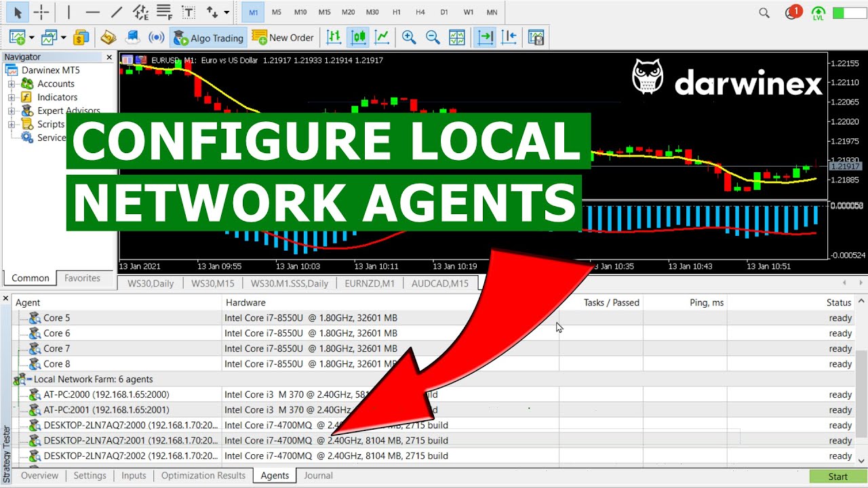Screen dimensions: 868x488
Task: Open the trading signals broadcast icon
Action: tap(157, 38)
